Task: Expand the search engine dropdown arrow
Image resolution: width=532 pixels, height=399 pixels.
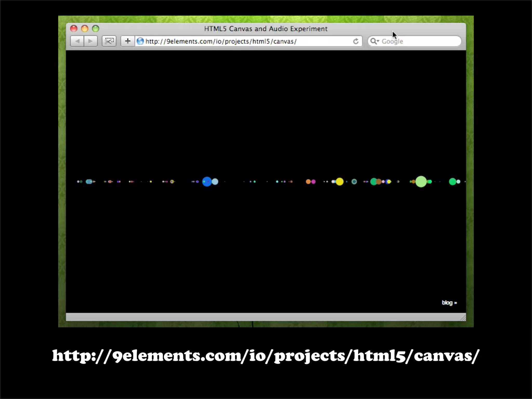Action: pos(378,41)
